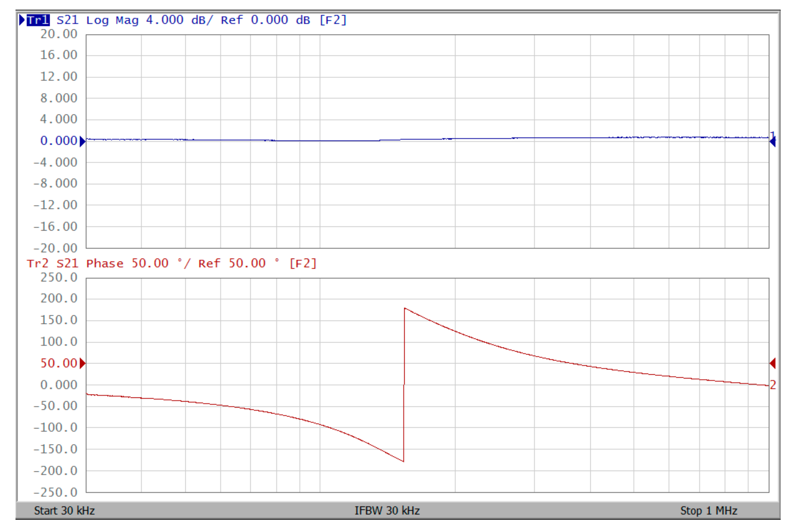Click red reference marker left of phase graph

(82, 363)
